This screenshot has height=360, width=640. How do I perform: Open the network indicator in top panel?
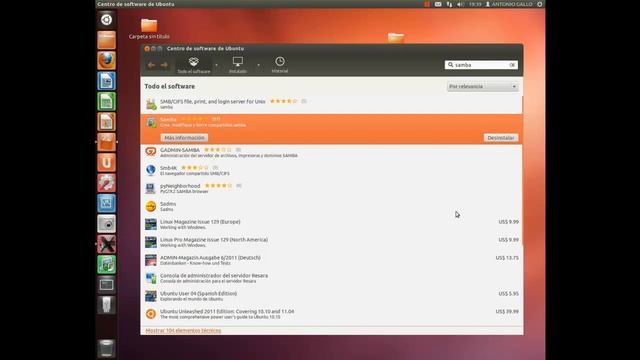[x=449, y=4]
